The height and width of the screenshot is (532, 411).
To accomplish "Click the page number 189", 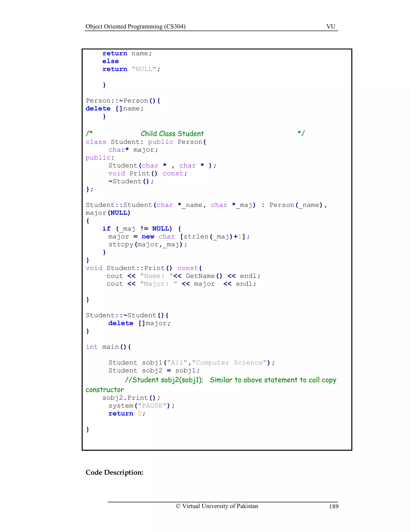I will click(x=334, y=507).
